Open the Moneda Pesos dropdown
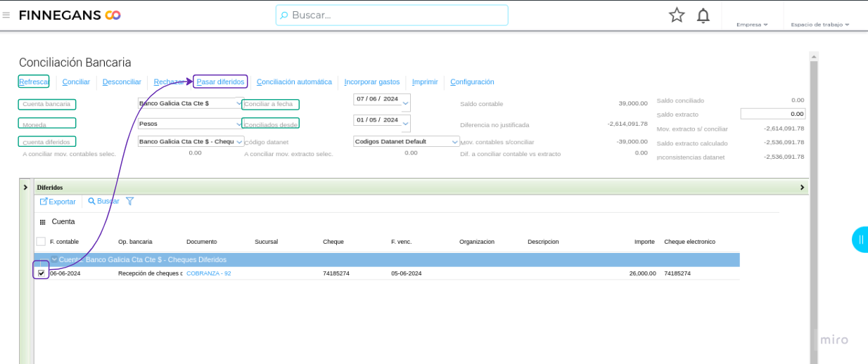This screenshot has width=868, height=364. click(239, 123)
